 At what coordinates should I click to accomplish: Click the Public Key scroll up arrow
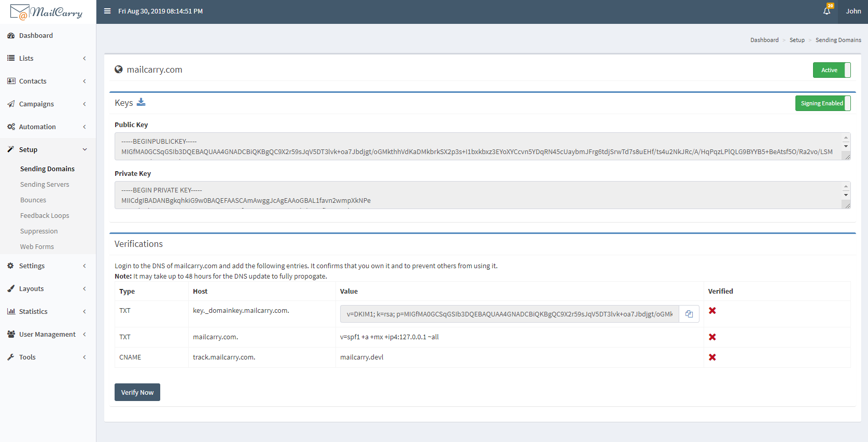tap(846, 138)
